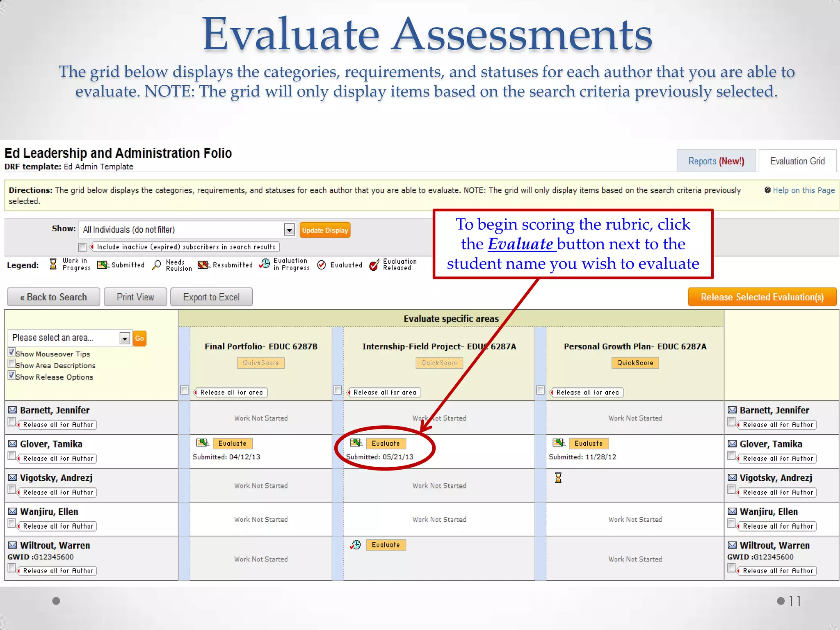Viewport: 840px width, 630px height.
Task: Uncheck Show Mouseover Tips
Action: click(x=12, y=352)
